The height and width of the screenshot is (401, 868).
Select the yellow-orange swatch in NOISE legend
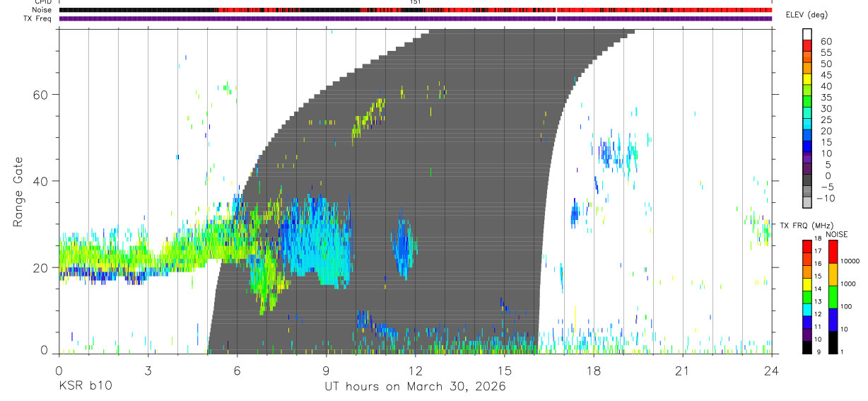[833, 274]
